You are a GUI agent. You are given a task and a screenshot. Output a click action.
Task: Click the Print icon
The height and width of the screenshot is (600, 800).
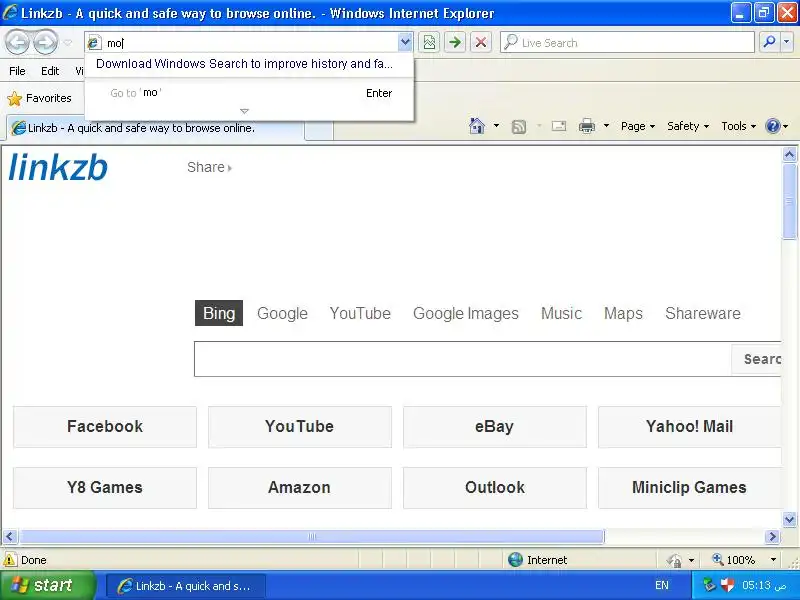(x=587, y=126)
